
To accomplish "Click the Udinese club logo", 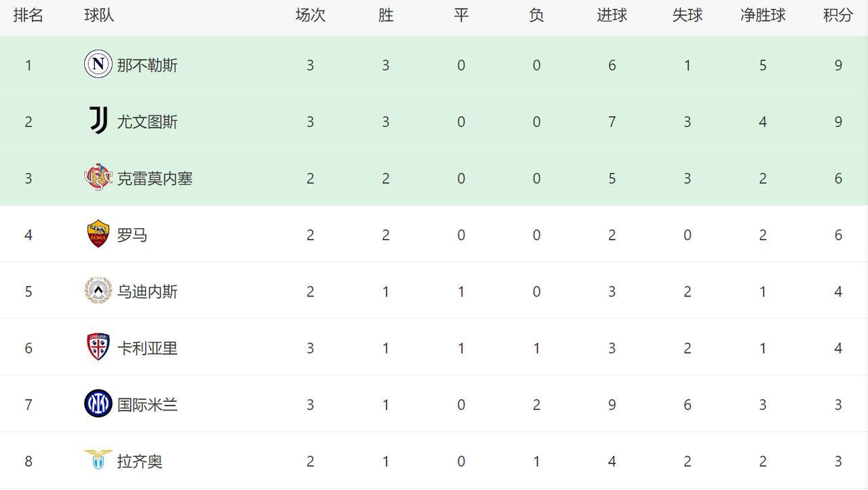I will pos(98,290).
